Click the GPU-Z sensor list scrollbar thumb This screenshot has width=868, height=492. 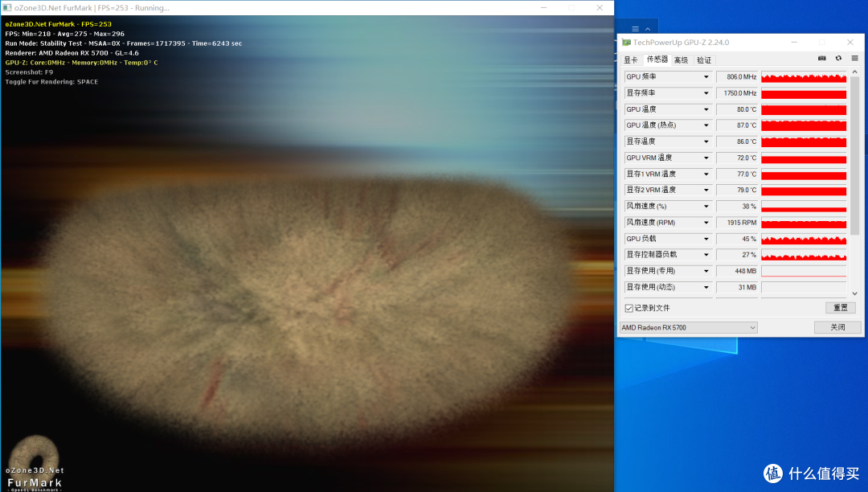click(x=854, y=155)
